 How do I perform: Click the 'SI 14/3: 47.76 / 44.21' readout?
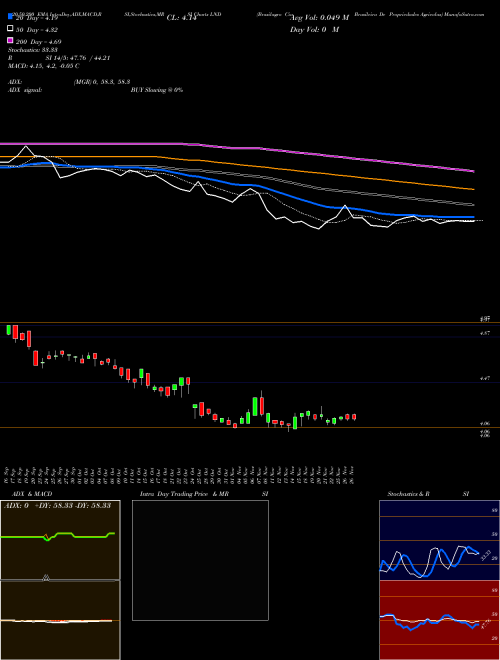(x=78, y=58)
